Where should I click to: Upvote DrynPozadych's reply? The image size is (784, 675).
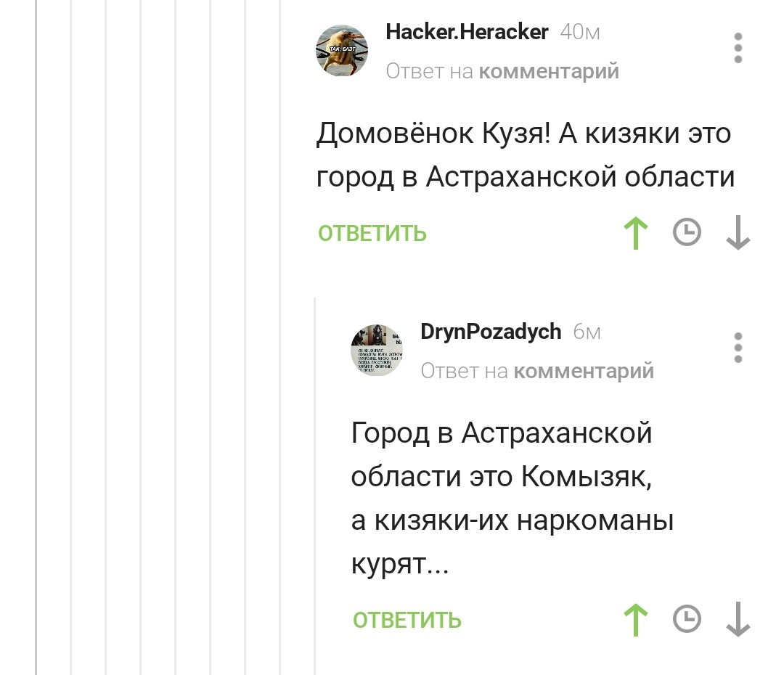pos(636,620)
